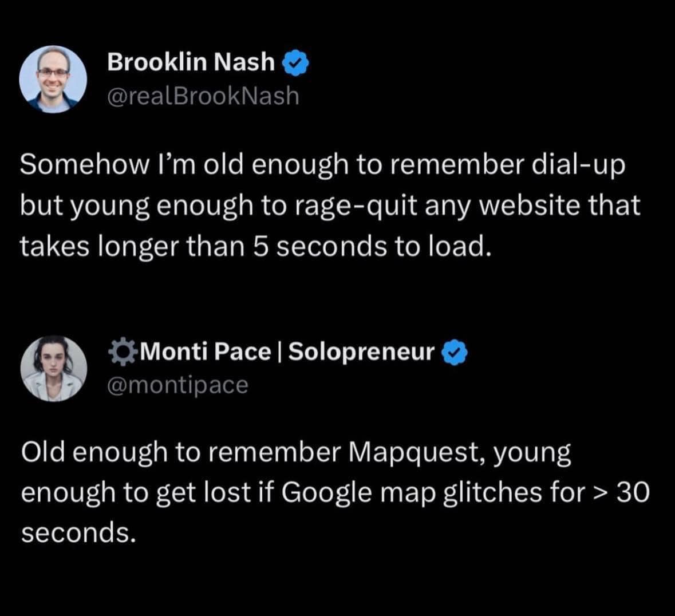Image resolution: width=675 pixels, height=616 pixels.
Task: Click Monti Pace's profile picture
Action: 53,369
